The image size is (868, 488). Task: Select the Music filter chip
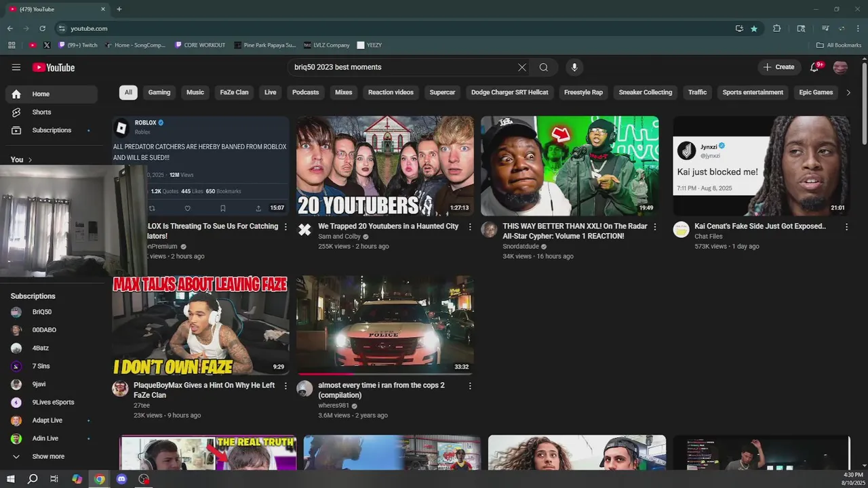coord(195,92)
